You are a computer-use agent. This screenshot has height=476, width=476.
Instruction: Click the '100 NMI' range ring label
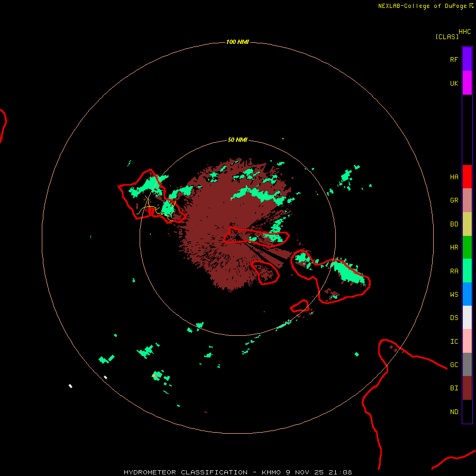[237, 42]
